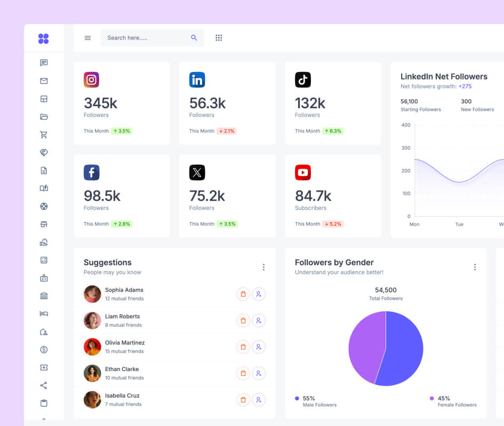The width and height of the screenshot is (504, 426).
Task: Select the open book icon in the sidebar
Action: click(44, 188)
